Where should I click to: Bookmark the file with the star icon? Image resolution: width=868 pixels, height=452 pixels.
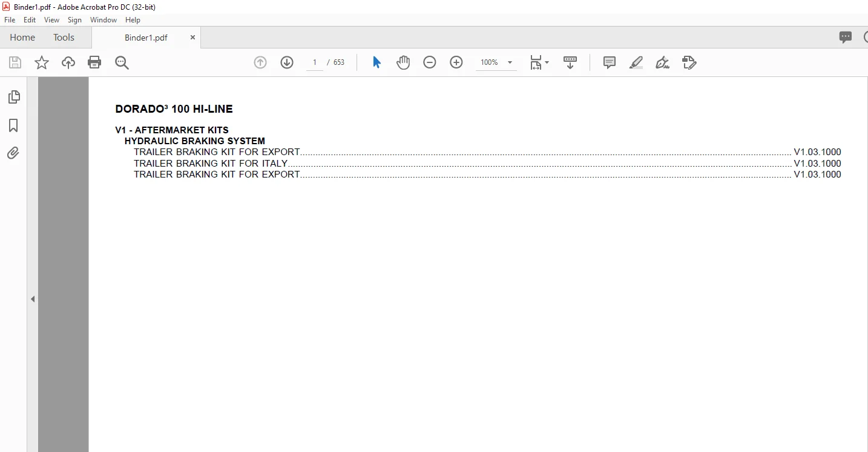pos(42,62)
